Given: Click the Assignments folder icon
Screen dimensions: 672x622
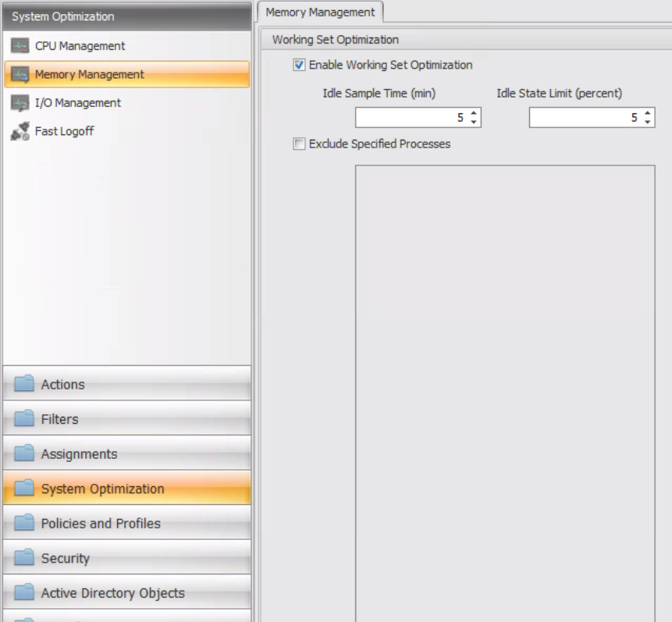Looking at the screenshot, I should (x=24, y=453).
